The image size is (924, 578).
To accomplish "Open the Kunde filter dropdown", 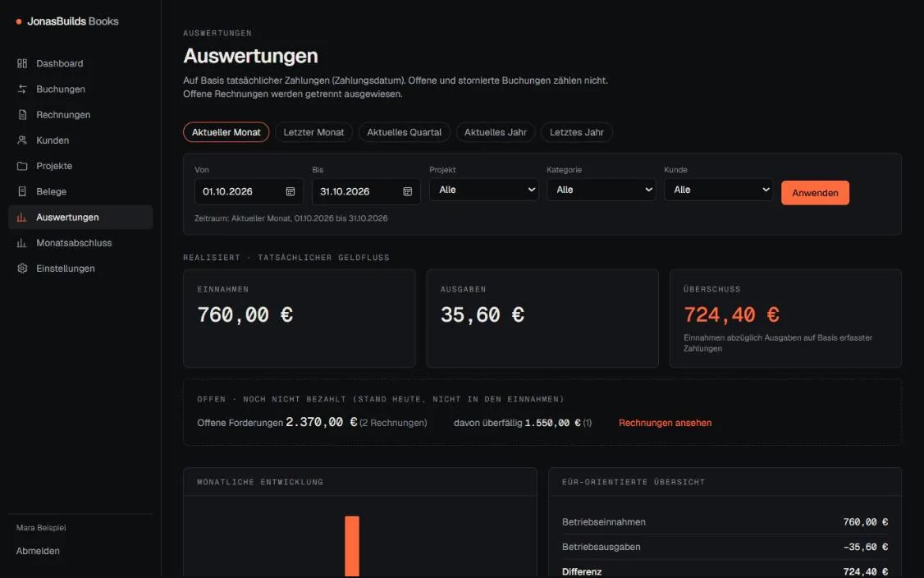I will point(718,190).
